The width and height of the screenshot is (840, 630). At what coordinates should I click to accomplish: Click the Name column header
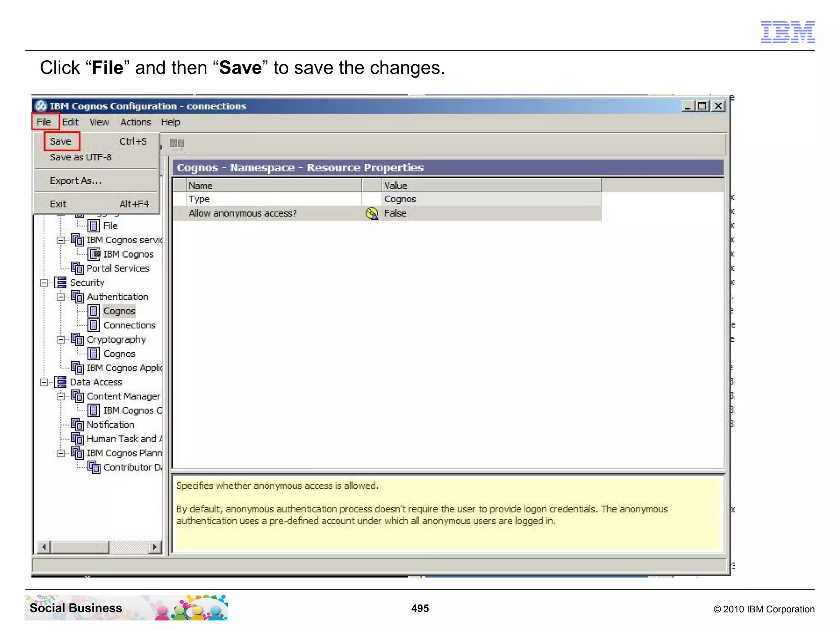[x=274, y=185]
